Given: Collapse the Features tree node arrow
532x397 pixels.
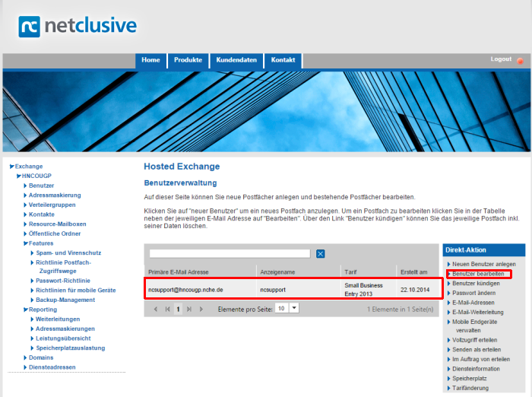Looking at the screenshot, I should pyautogui.click(x=26, y=243).
